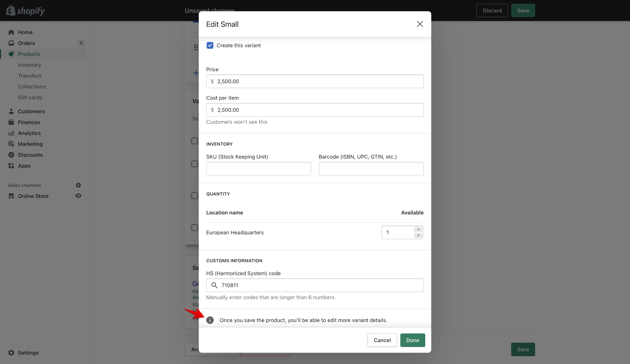The width and height of the screenshot is (630, 364).
Task: Click Cancel in the dialog
Action: click(x=382, y=340)
